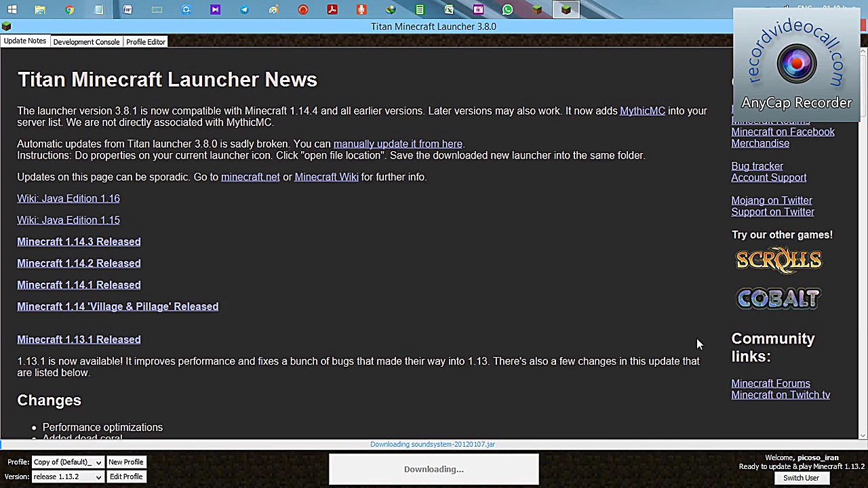Click the Edit Profile button
The width and height of the screenshot is (868, 488).
(126, 477)
